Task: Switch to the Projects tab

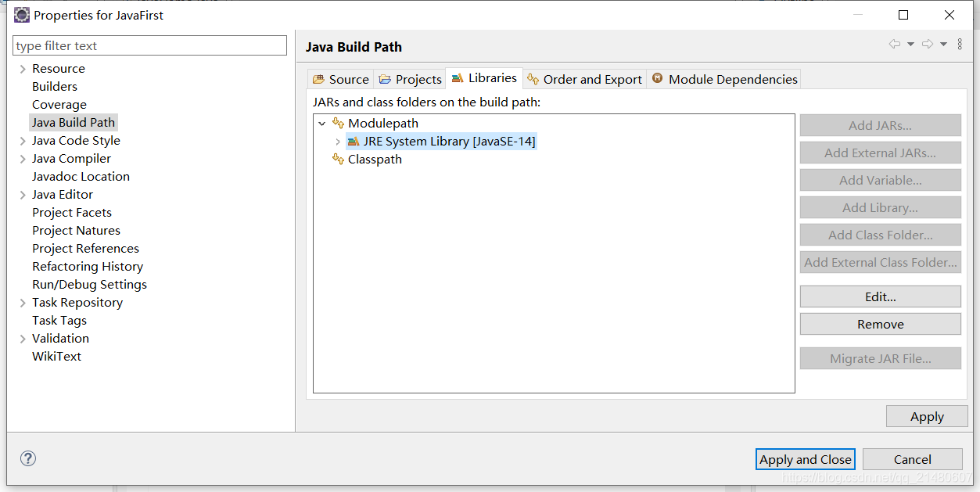Action: [x=410, y=79]
